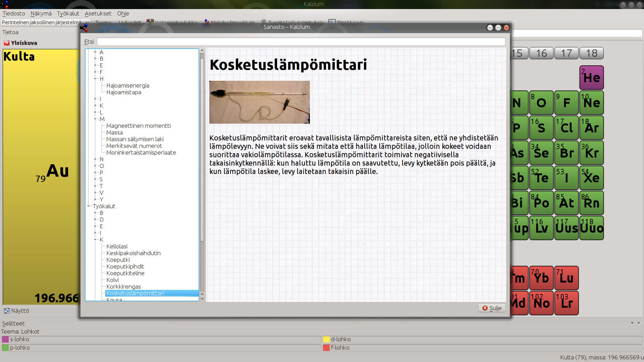Click the main window search field
The height and width of the screenshot is (362, 644).
pos(577,33)
